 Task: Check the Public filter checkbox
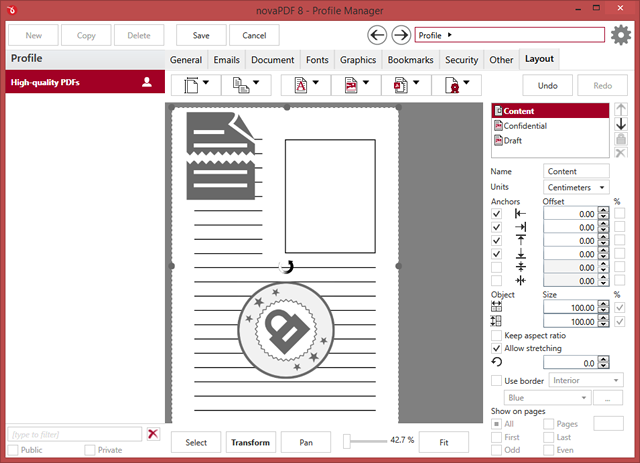click(x=13, y=450)
